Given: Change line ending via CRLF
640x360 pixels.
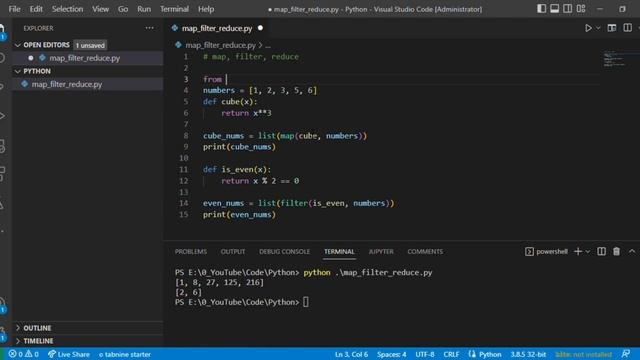Looking at the screenshot, I should (451, 354).
